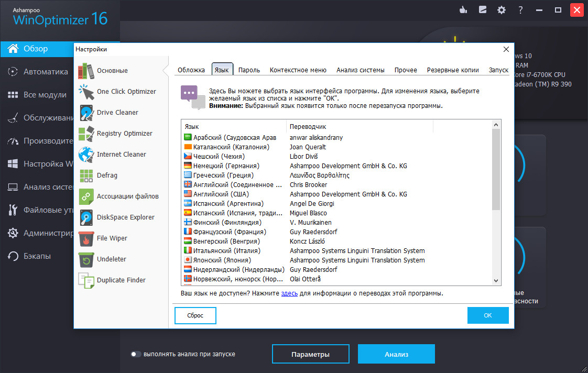Screen dimensions: 588x373
Task: Sort by the Переводчик column header
Action: click(360, 127)
